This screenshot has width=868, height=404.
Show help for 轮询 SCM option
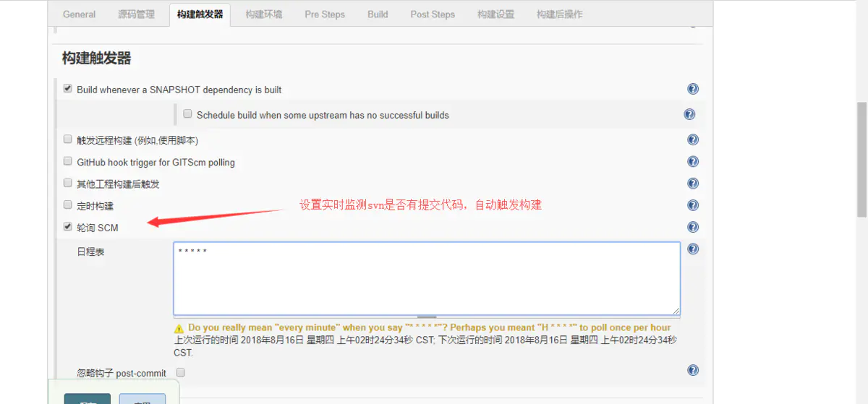(693, 227)
